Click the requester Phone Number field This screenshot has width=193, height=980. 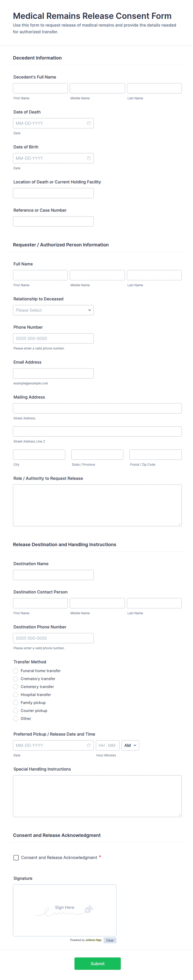click(53, 338)
